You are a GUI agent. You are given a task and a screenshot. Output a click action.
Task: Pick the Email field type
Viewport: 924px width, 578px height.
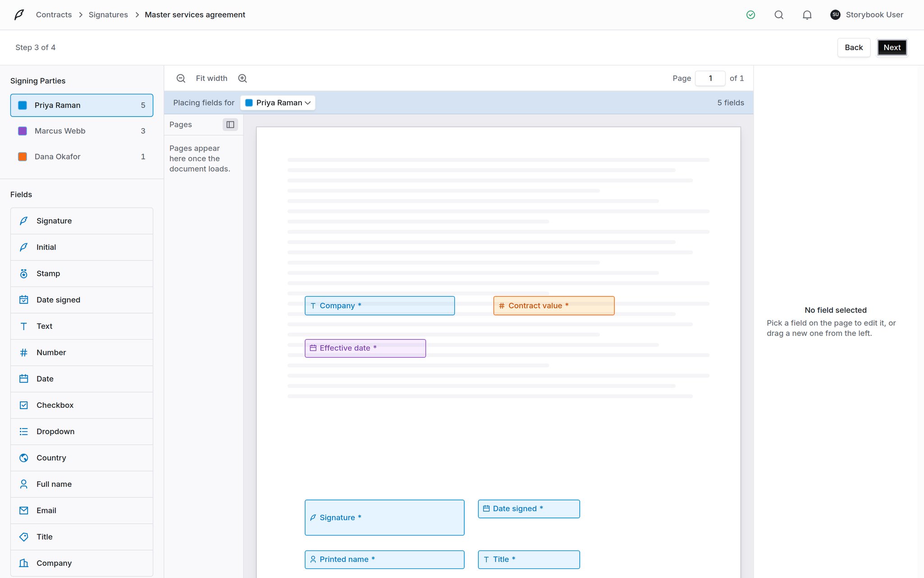click(x=82, y=511)
